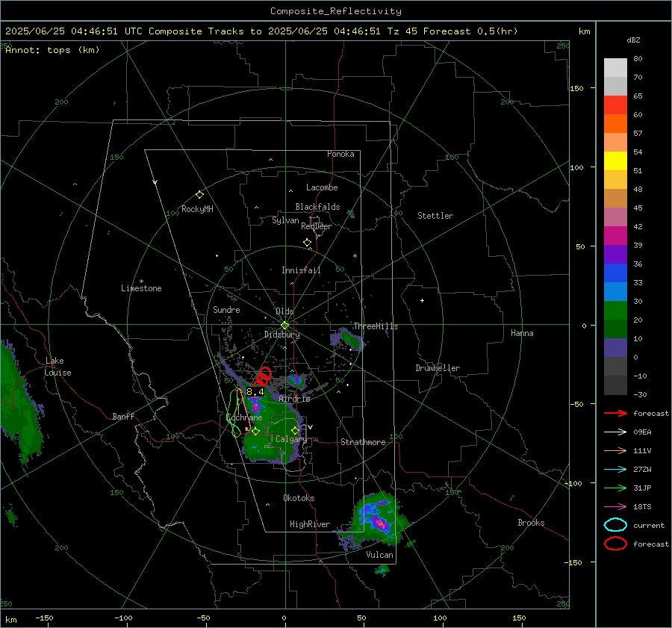Pick the red 60-65 dBZ swatch
Viewport: 672px width, 628px height.
615,105
